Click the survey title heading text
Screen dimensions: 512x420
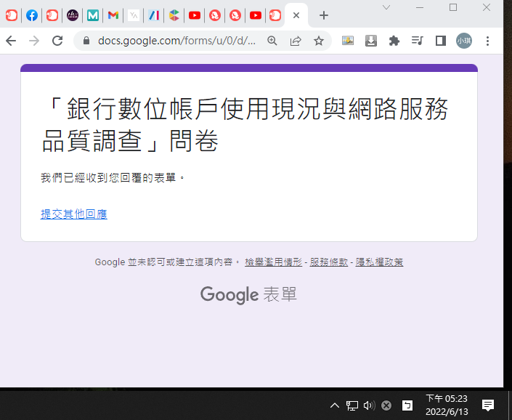point(245,124)
